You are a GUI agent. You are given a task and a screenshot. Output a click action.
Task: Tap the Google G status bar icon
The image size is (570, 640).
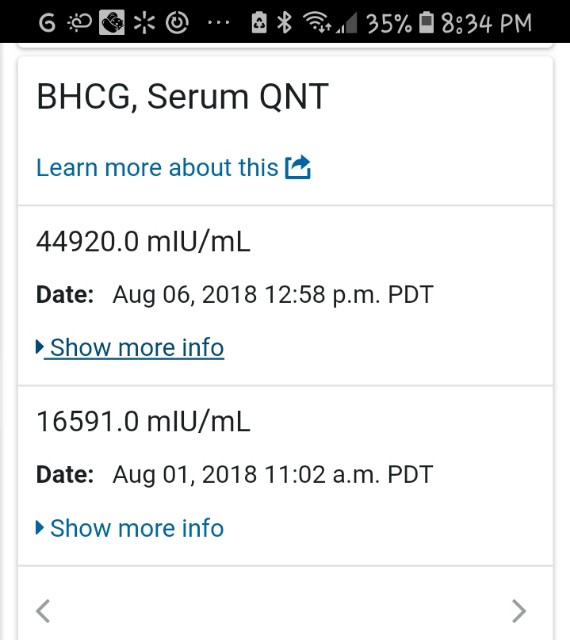[x=47, y=22]
